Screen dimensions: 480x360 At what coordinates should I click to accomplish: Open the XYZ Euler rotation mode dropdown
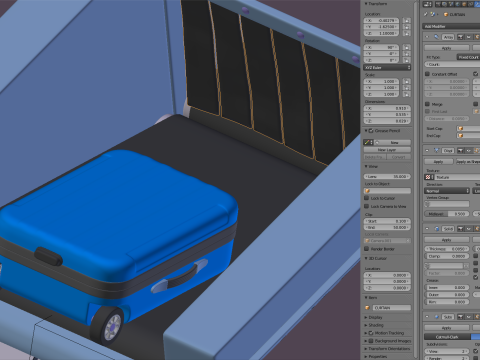coord(387,68)
